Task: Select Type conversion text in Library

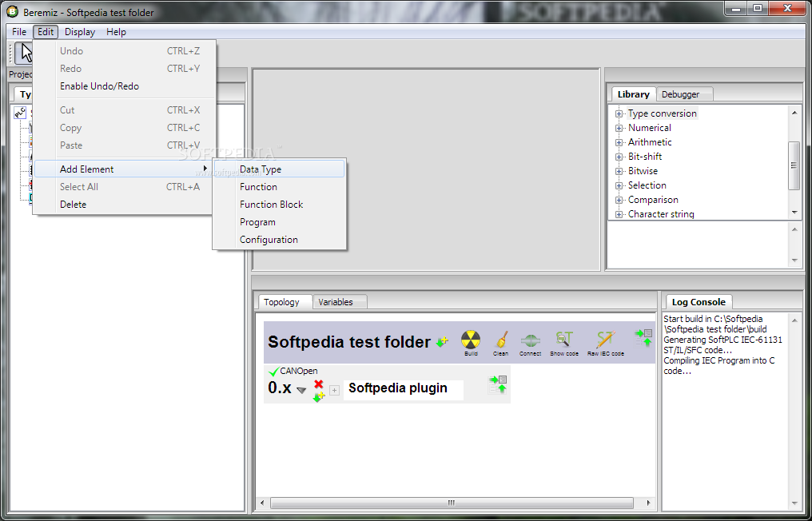Action: tap(663, 113)
